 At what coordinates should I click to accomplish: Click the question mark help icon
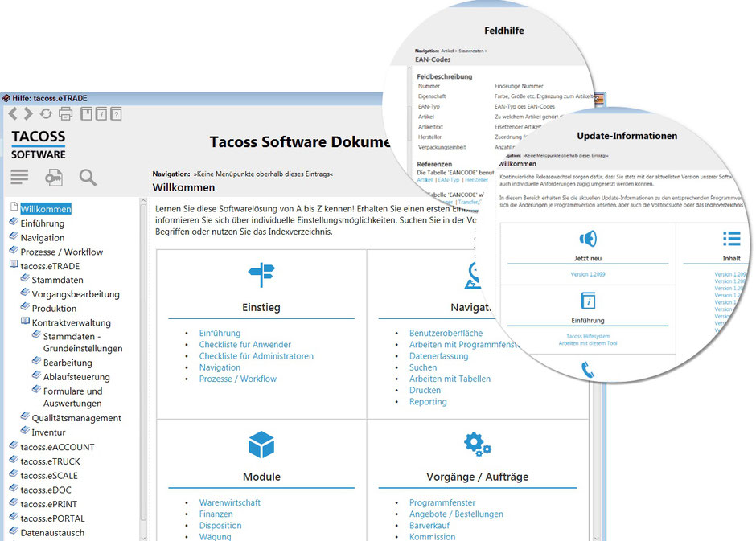click(116, 114)
